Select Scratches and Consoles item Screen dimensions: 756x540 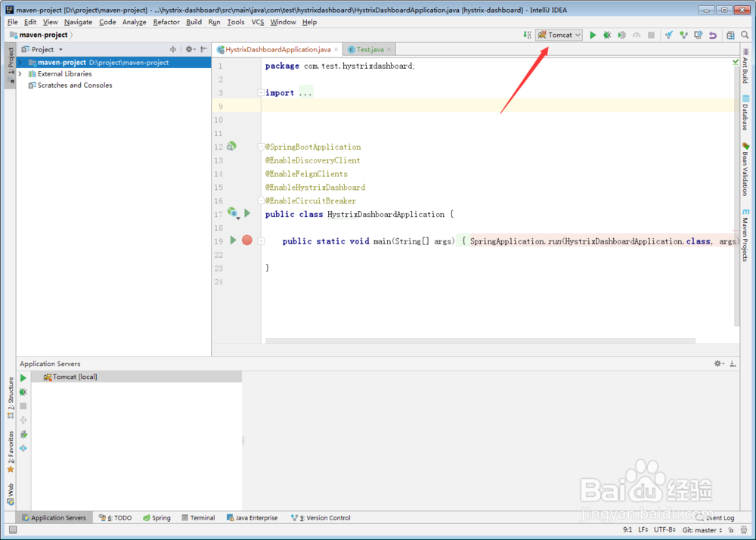pos(70,85)
